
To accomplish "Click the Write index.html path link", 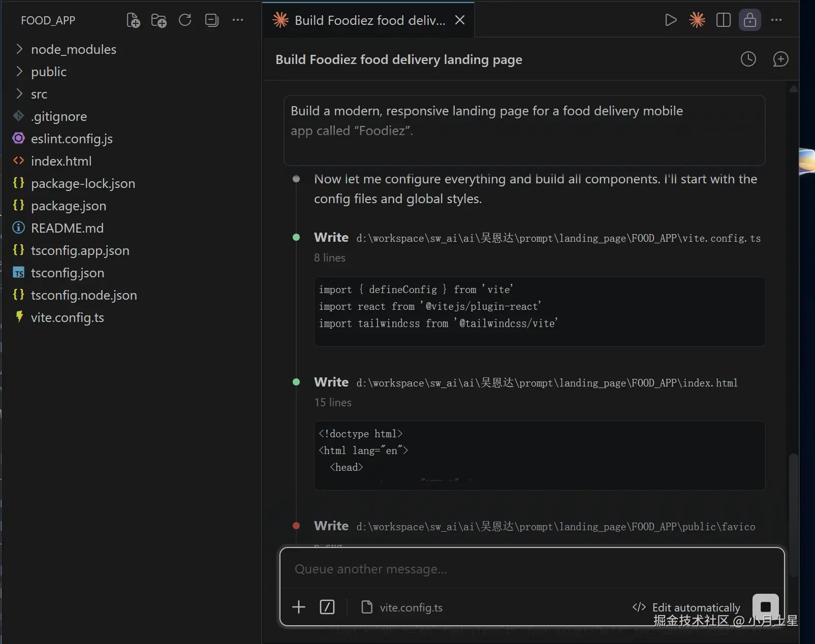I will 547,383.
